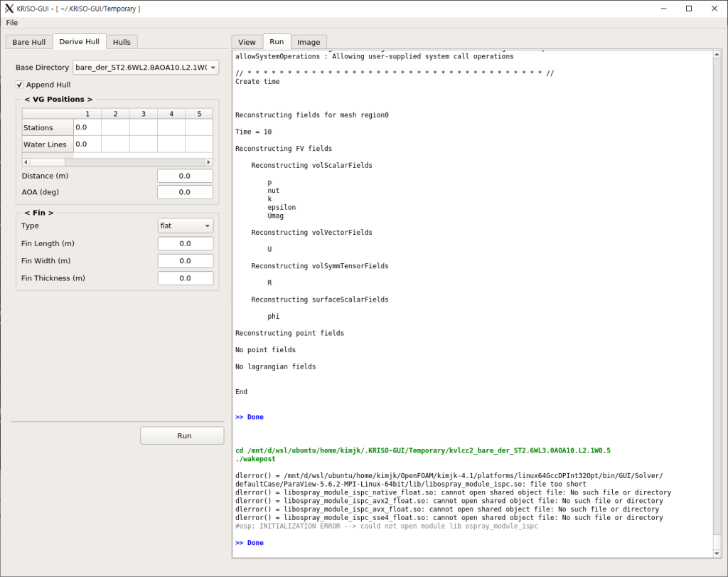The width and height of the screenshot is (728, 577).
Task: Click the output log scroll-up arrow
Action: (x=717, y=55)
